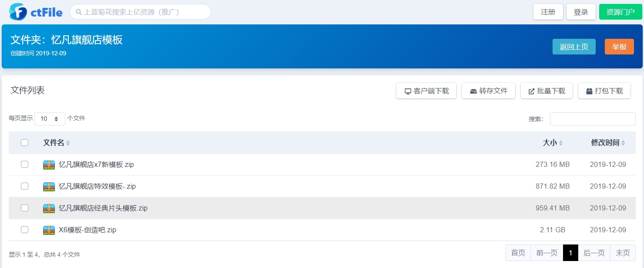Click the 创建时间 2019-12-09 text
The image size is (644, 268).
pyautogui.click(x=38, y=53)
